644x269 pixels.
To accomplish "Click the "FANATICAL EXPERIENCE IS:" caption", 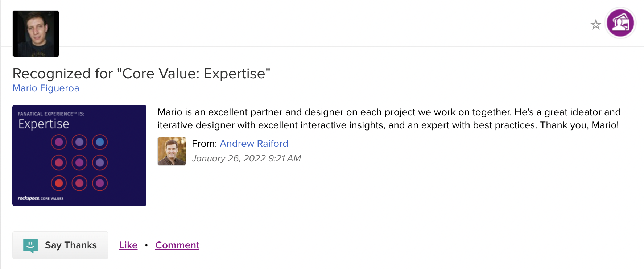I will 51,114.
